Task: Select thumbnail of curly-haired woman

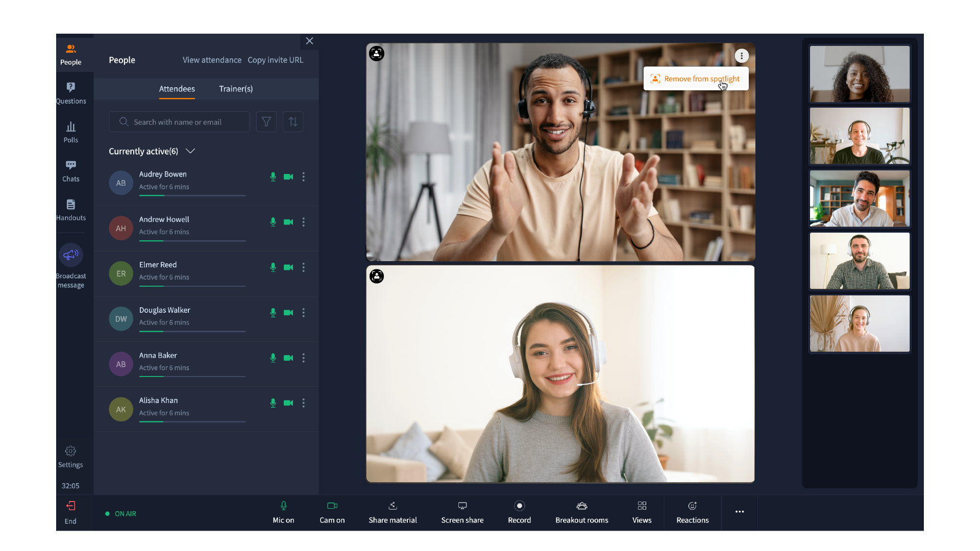Action: (x=860, y=74)
